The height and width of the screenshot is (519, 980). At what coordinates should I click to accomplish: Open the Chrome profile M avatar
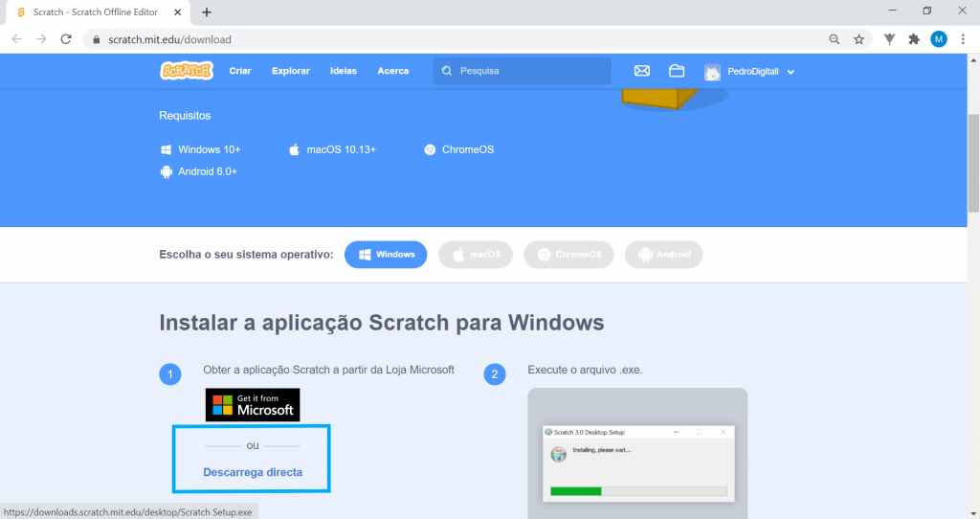(939, 39)
